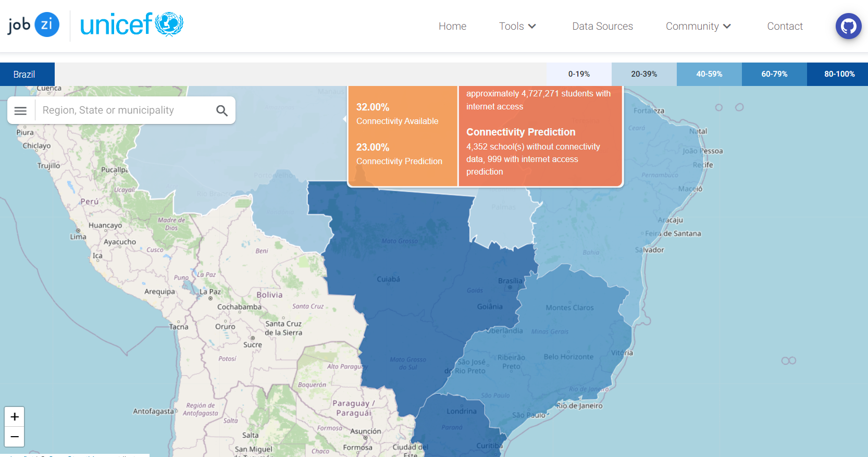Click the Recife city label

(x=703, y=165)
